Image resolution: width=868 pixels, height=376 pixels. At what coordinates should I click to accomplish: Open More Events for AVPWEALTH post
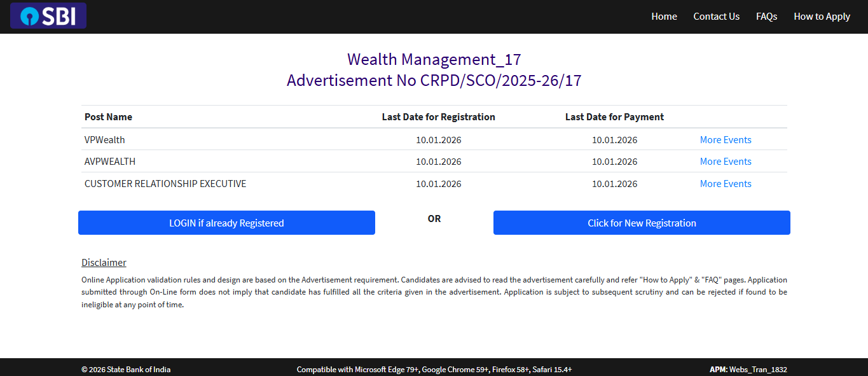pos(725,161)
